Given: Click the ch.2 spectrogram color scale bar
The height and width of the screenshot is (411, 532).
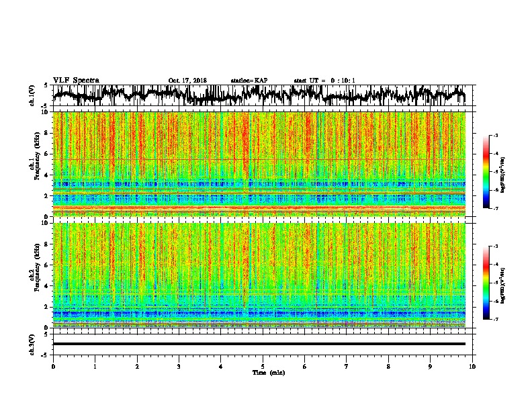Looking at the screenshot, I should click(486, 283).
